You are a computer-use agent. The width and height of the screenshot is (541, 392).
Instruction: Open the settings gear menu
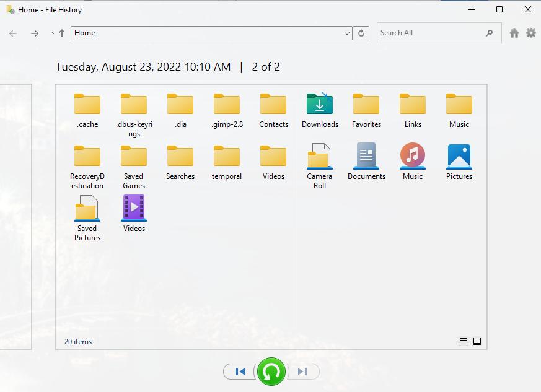tap(531, 33)
